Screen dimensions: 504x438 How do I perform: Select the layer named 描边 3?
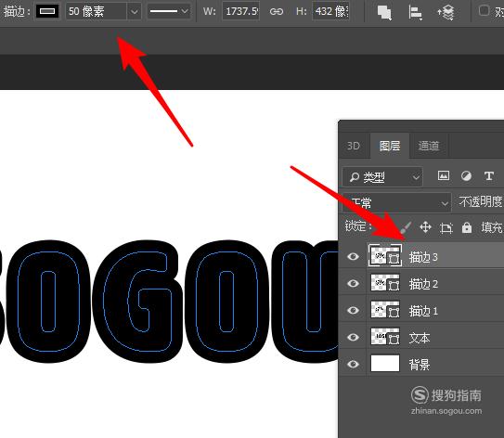coord(423,257)
